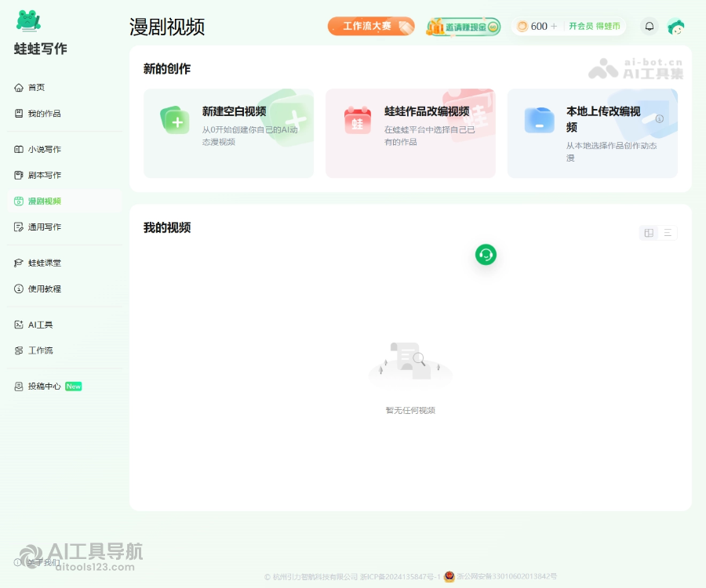Click the 邀请赚现金 invite banner
Image resolution: width=706 pixels, height=588 pixels.
(x=464, y=27)
